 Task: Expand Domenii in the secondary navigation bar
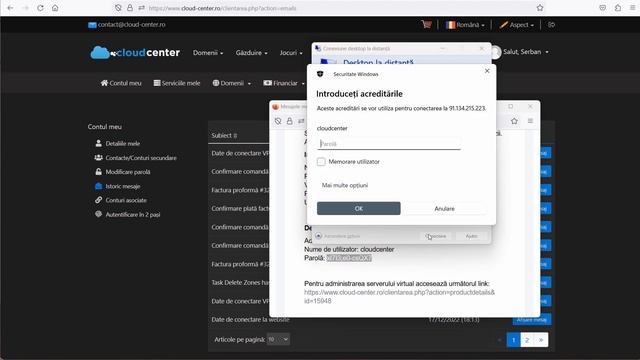(231, 83)
